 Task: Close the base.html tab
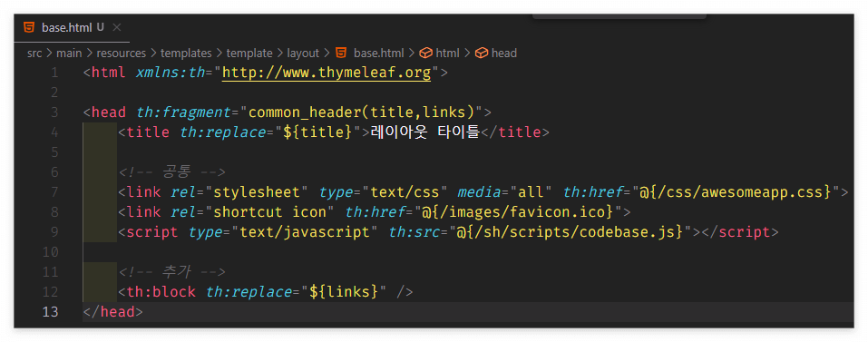(116, 28)
